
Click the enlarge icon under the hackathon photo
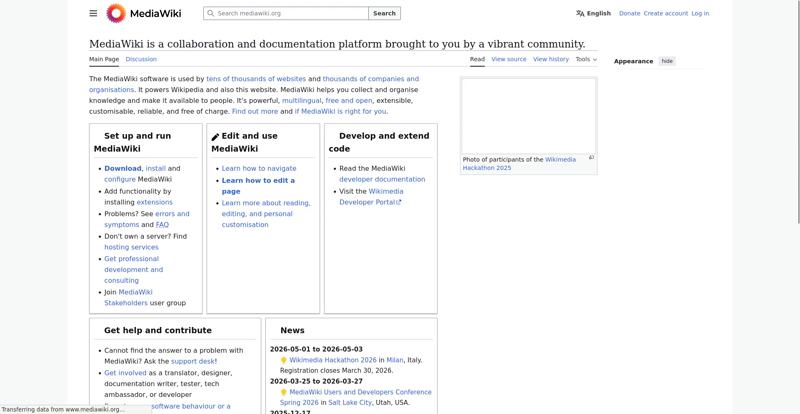[591, 157]
